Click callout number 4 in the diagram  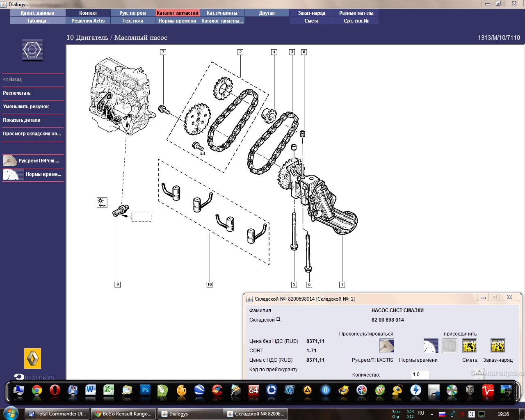pos(274,52)
